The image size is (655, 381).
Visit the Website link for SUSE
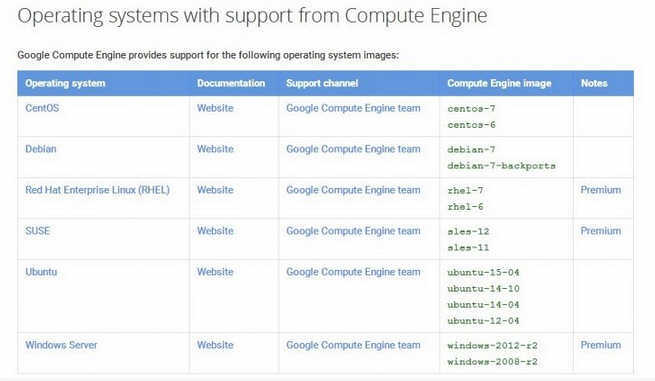215,231
